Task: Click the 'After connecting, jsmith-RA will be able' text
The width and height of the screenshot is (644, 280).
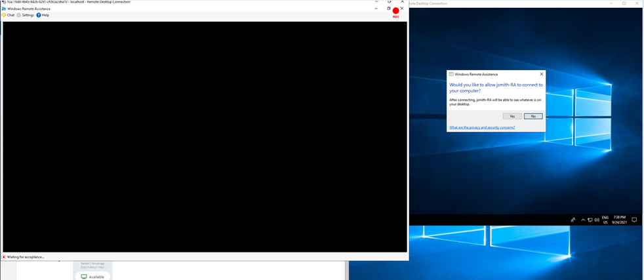Action: pos(495,102)
